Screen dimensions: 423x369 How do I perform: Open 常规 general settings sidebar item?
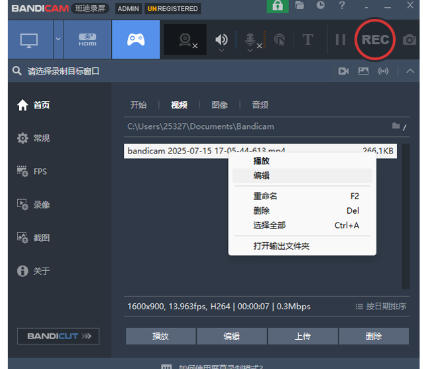point(33,138)
